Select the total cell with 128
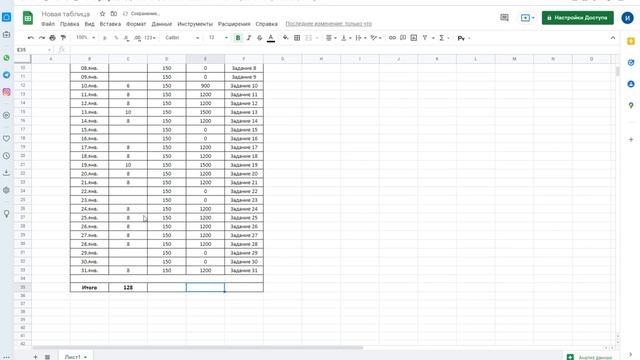640x360 pixels. 128,288
